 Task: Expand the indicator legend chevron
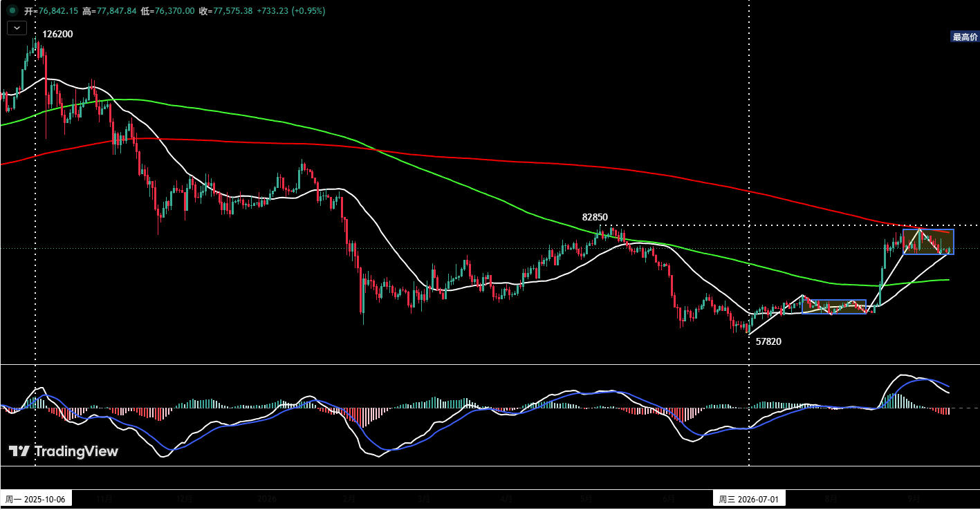pyautogui.click(x=17, y=28)
